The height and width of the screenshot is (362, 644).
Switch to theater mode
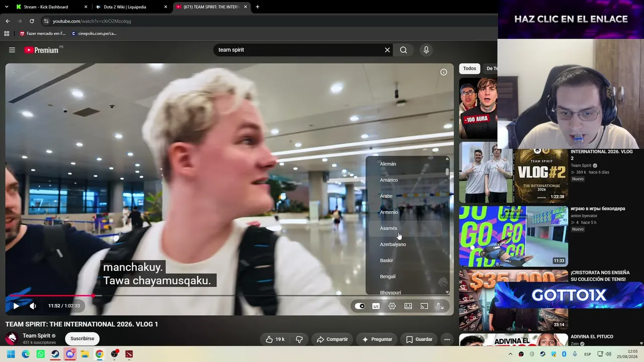tap(408, 306)
